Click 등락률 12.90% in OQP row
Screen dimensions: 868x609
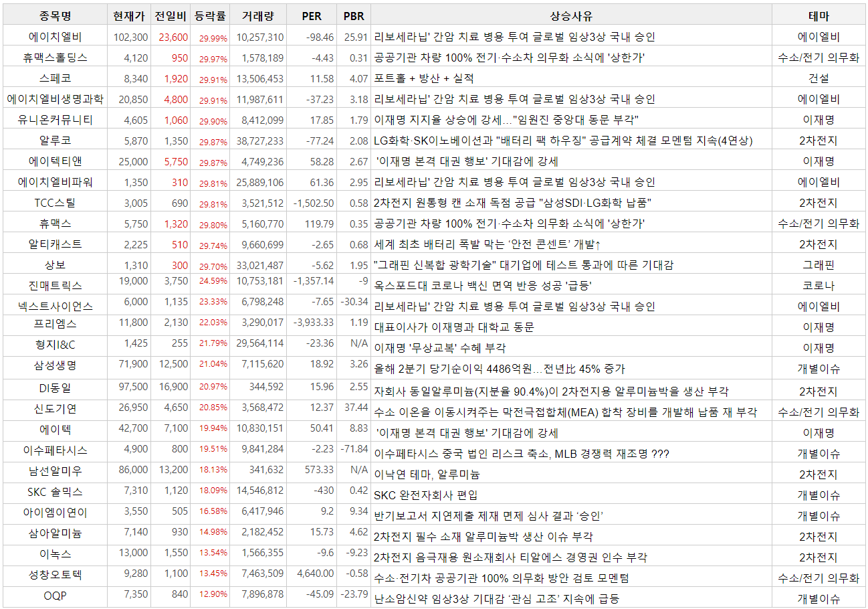(x=213, y=596)
